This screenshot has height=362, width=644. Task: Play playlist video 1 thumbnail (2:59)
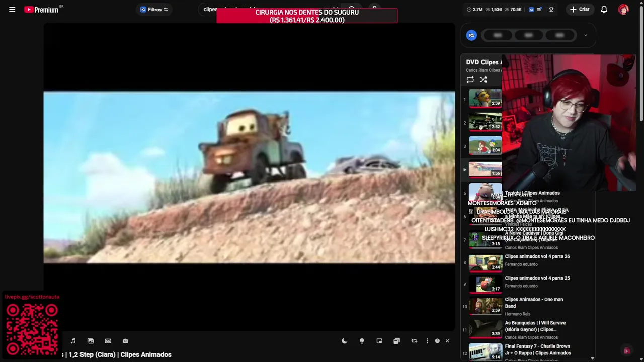(x=485, y=99)
